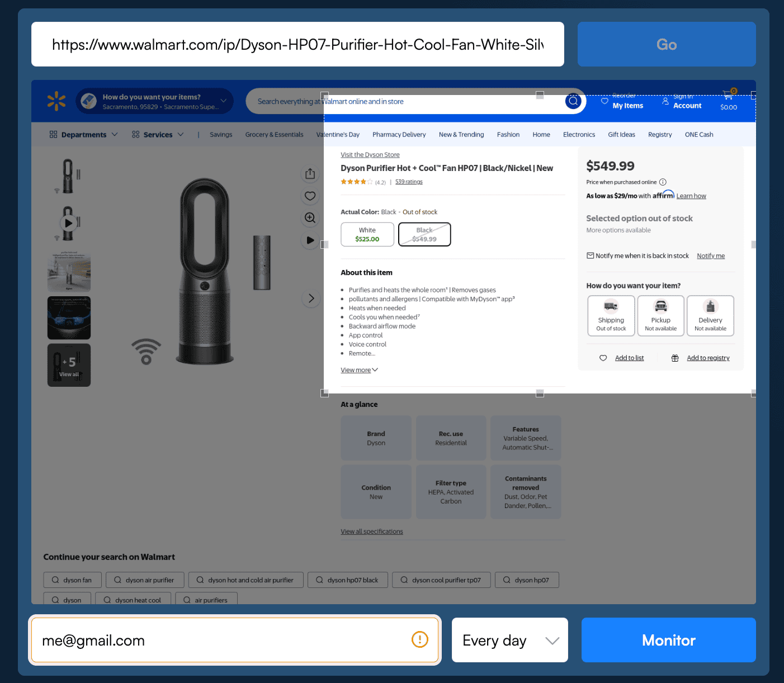Click the cart icon showing $0.00

tap(729, 101)
